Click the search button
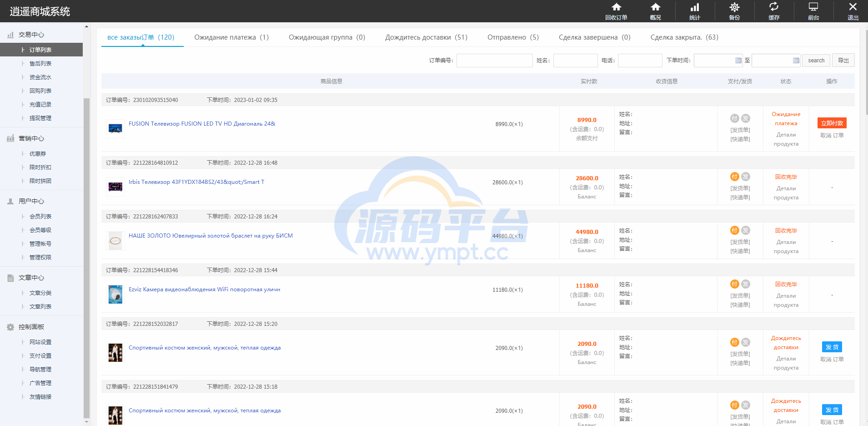 [x=816, y=61]
